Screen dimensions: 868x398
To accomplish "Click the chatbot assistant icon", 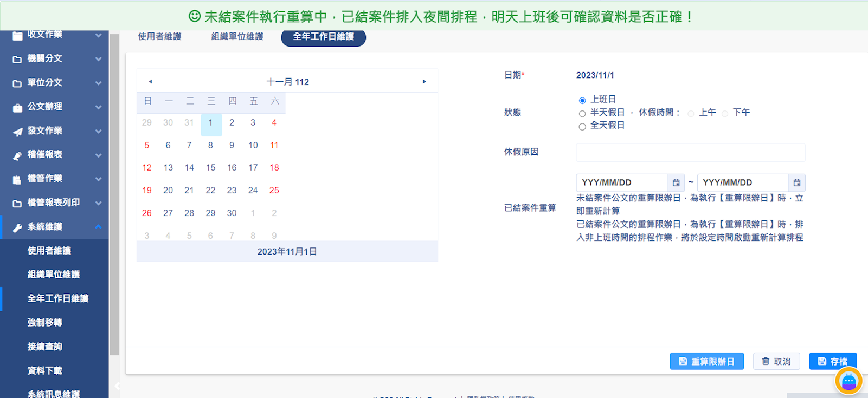I will click(848, 381).
